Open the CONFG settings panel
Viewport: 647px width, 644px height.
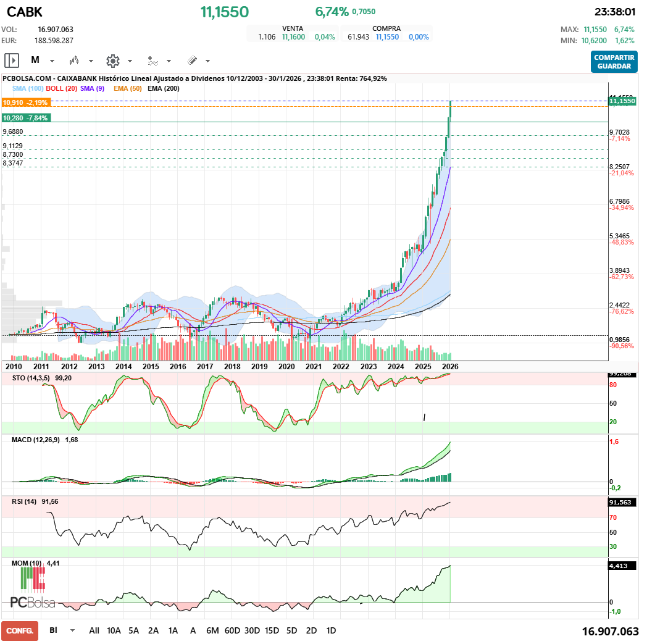(x=19, y=631)
